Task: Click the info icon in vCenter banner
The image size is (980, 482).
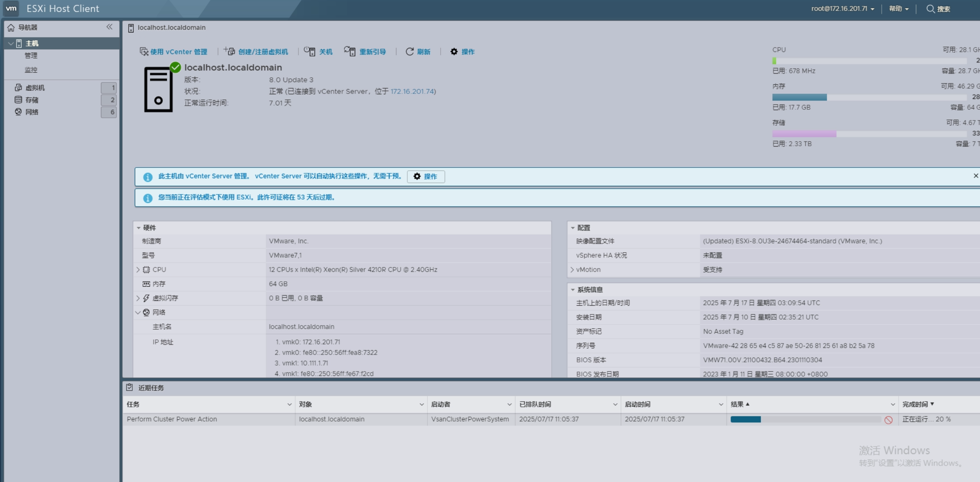Action: pyautogui.click(x=148, y=177)
